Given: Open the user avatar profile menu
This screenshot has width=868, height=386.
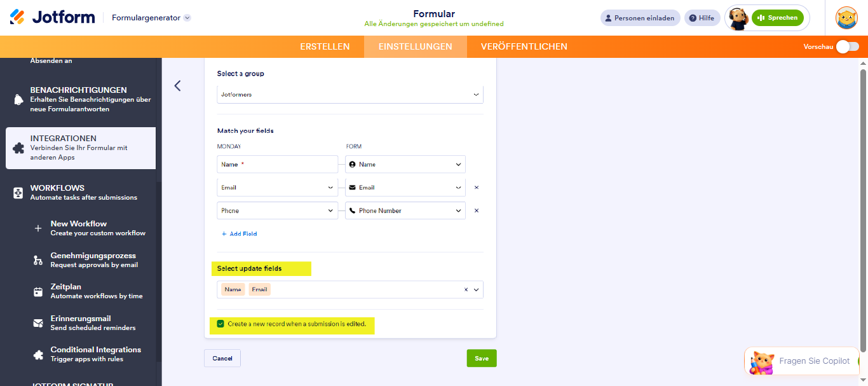Looking at the screenshot, I should coord(846,18).
